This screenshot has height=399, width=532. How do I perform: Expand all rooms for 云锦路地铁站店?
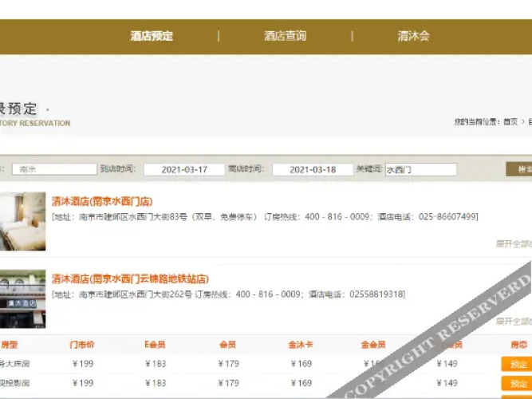514,321
